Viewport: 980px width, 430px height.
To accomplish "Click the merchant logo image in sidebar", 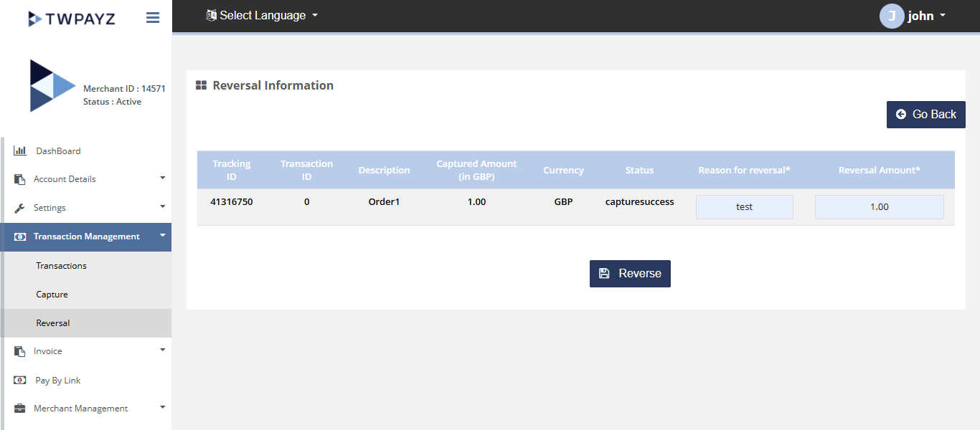I will click(52, 86).
